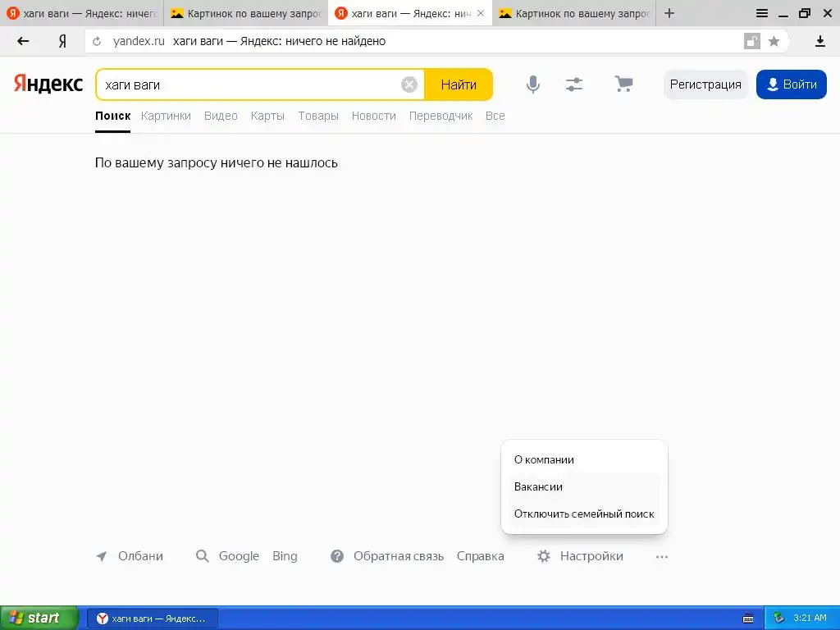Start voice search with microphone icon
840x630 pixels.
pos(533,84)
